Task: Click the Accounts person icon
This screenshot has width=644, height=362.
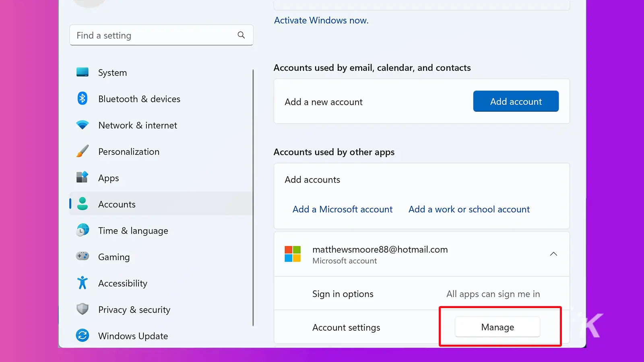Action: [x=83, y=204]
